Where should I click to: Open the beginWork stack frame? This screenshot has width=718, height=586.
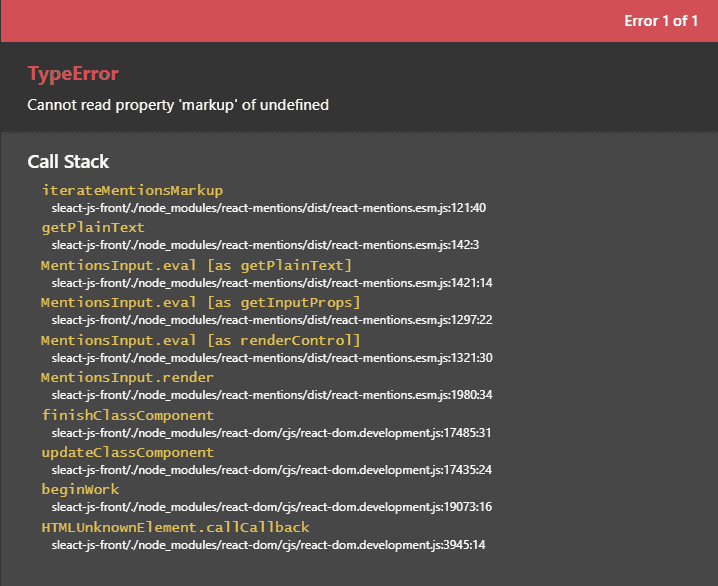coord(80,489)
